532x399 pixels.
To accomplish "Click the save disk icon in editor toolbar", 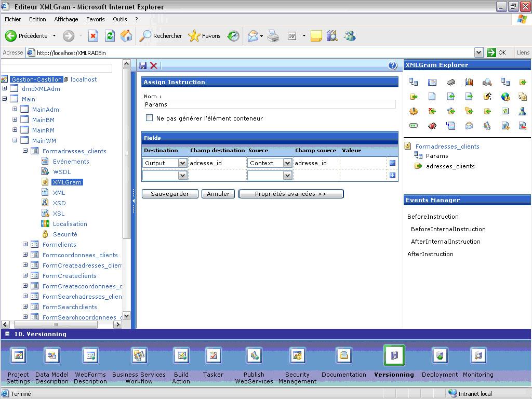I will coord(143,65).
